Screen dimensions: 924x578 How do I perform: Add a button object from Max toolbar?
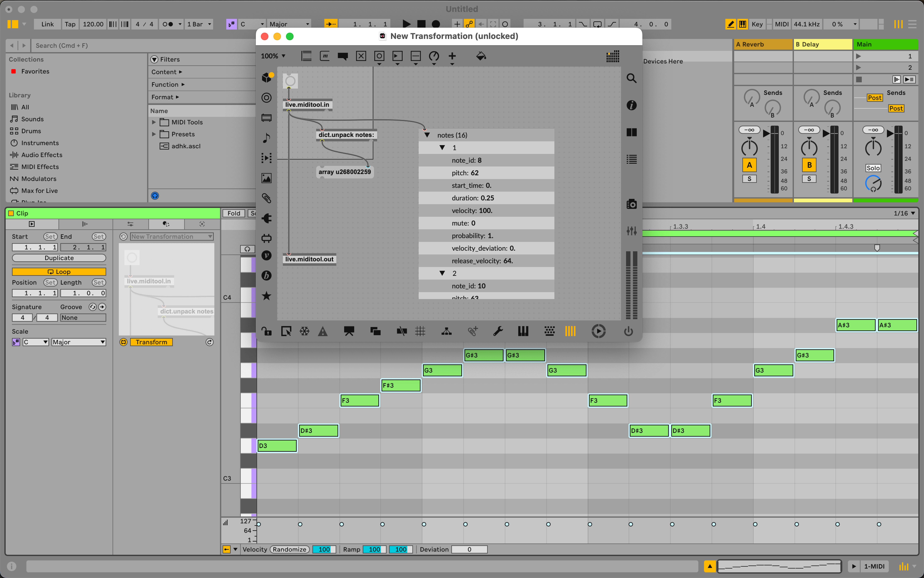click(x=379, y=56)
